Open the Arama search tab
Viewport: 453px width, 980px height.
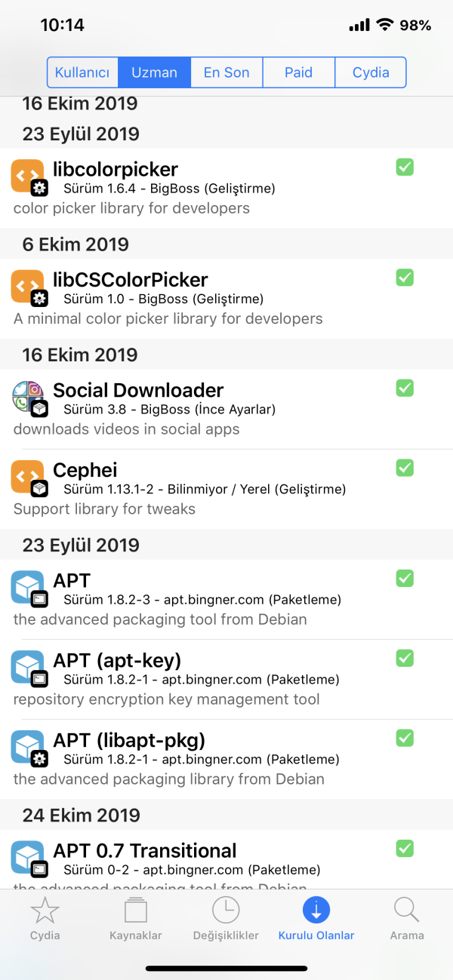[x=407, y=919]
